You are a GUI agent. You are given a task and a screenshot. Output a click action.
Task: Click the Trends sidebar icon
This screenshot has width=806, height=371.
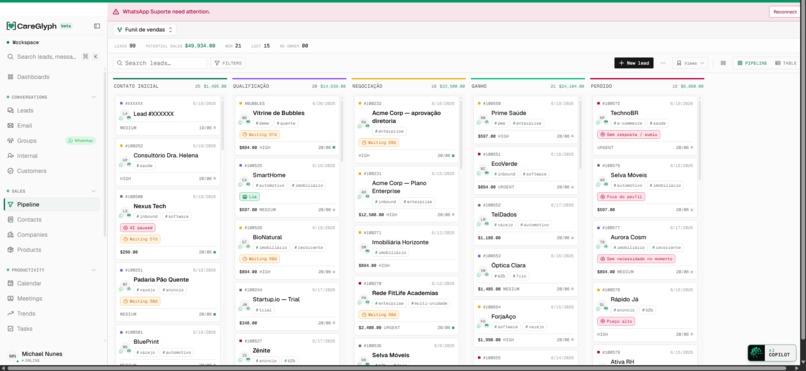click(10, 313)
